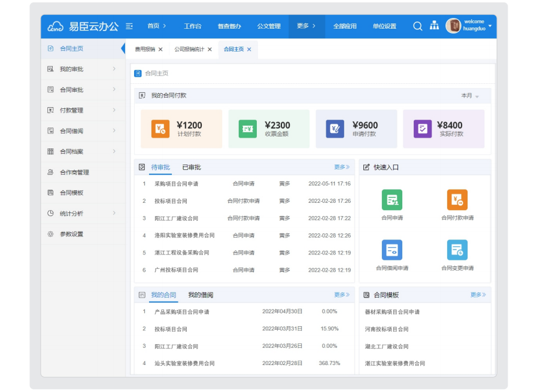537x392 pixels.
Task: Open the 本月 period dropdown
Action: 470,96
